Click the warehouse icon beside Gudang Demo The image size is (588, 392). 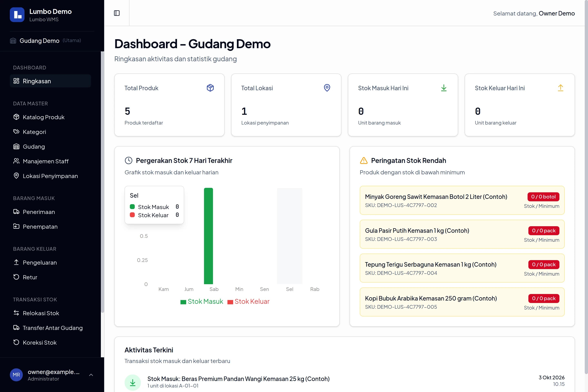pos(13,40)
